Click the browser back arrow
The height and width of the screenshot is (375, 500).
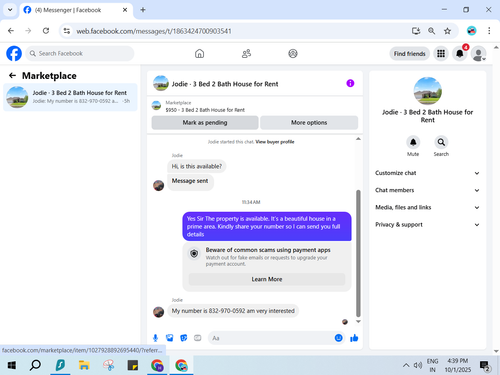(x=11, y=31)
